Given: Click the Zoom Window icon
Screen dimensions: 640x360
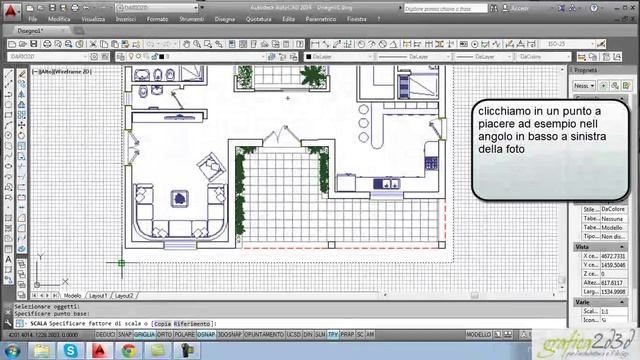Looking at the screenshot, I should coord(208,44).
